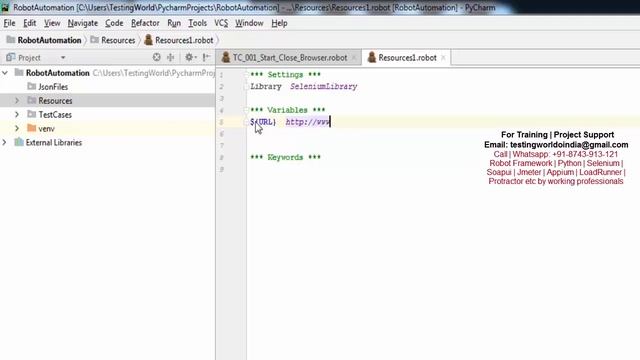Fold the Variables section in the gutter
Viewport: 640px width, 360px height.
pyautogui.click(x=246, y=110)
